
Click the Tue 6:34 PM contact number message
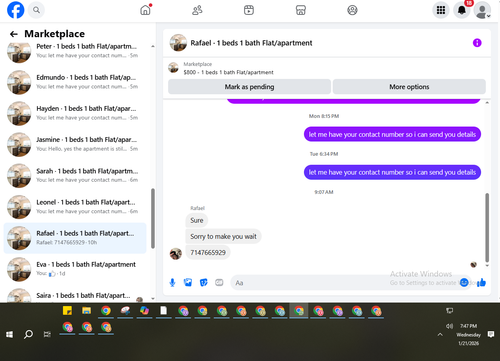[x=392, y=172]
